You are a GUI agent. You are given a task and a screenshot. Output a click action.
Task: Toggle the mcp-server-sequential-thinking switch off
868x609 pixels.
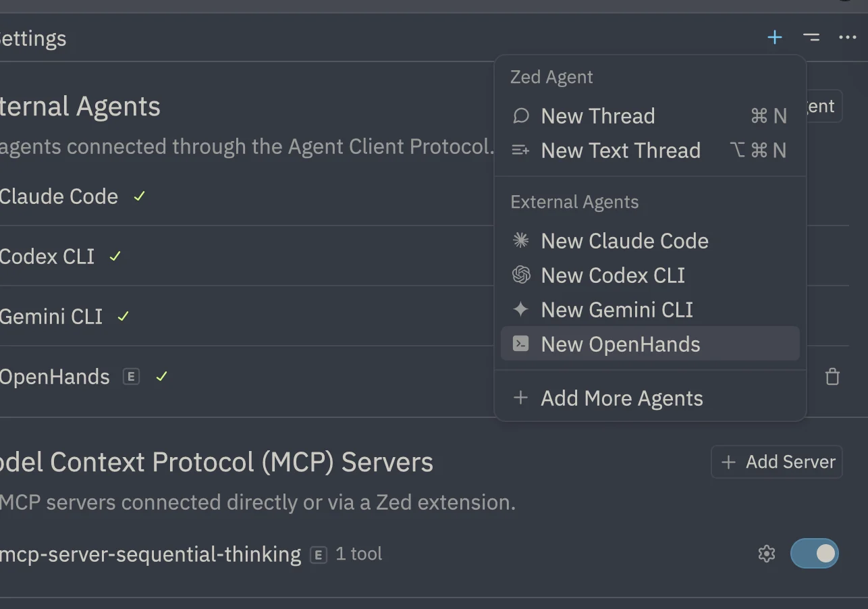(815, 554)
